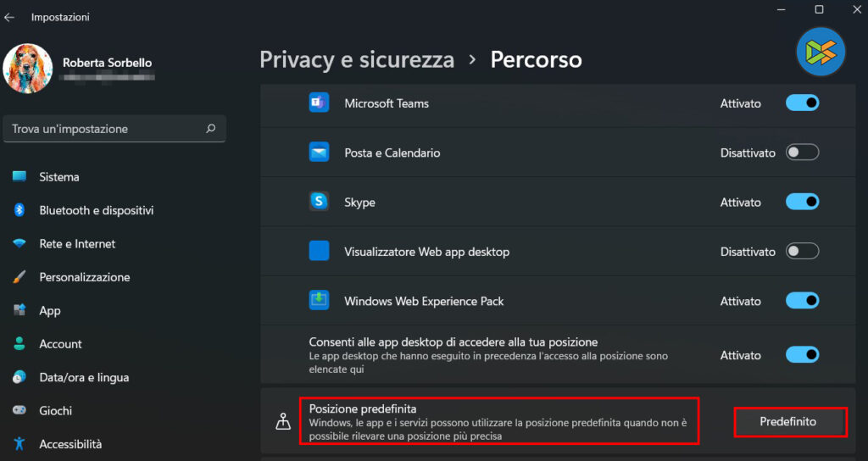Click the Trova un'impostazione search field
Viewport: 868px width, 461px height.
pyautogui.click(x=106, y=129)
